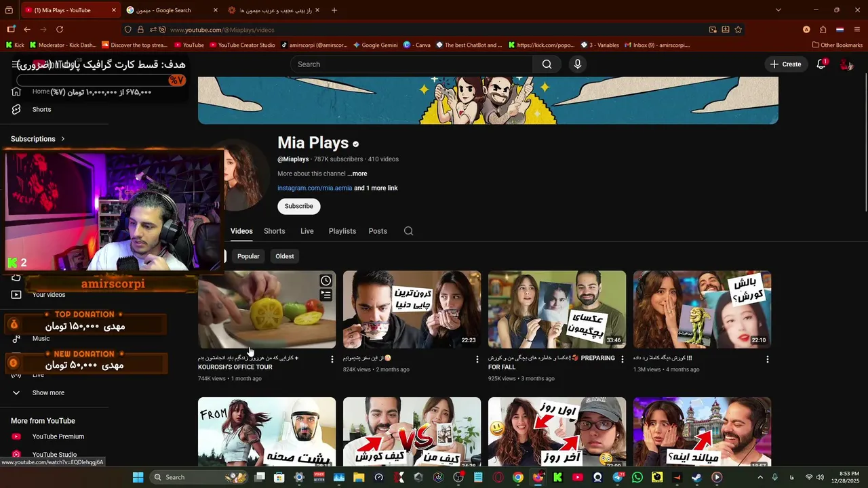Open the 22:10 video thumbnail
The width and height of the screenshot is (868, 488).
coord(702,310)
